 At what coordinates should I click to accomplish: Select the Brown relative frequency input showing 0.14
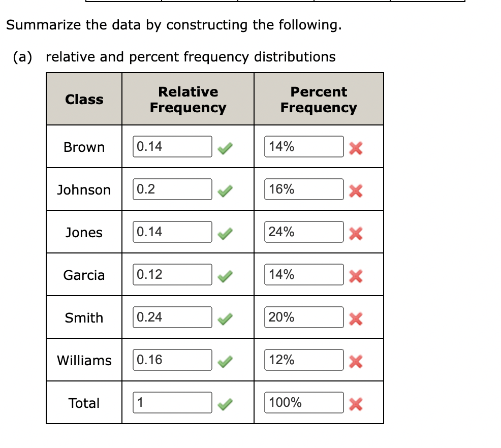172,146
